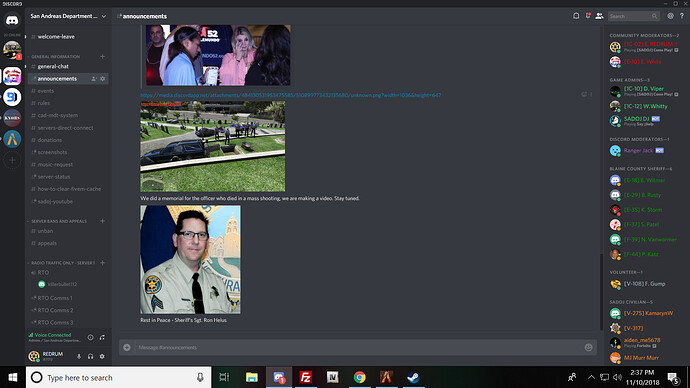Viewport: 690px width, 388px height.
Task: Open the press conference photo
Action: coord(218,55)
